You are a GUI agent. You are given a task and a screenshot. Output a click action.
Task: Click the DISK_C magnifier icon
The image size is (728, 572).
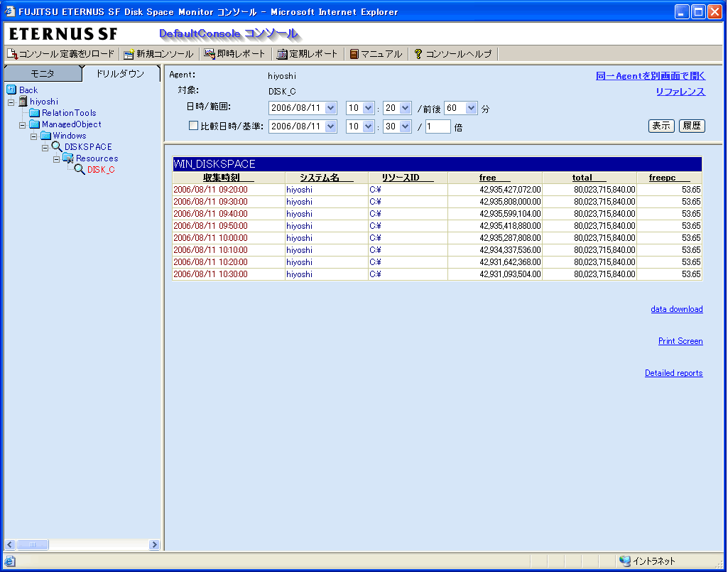80,170
